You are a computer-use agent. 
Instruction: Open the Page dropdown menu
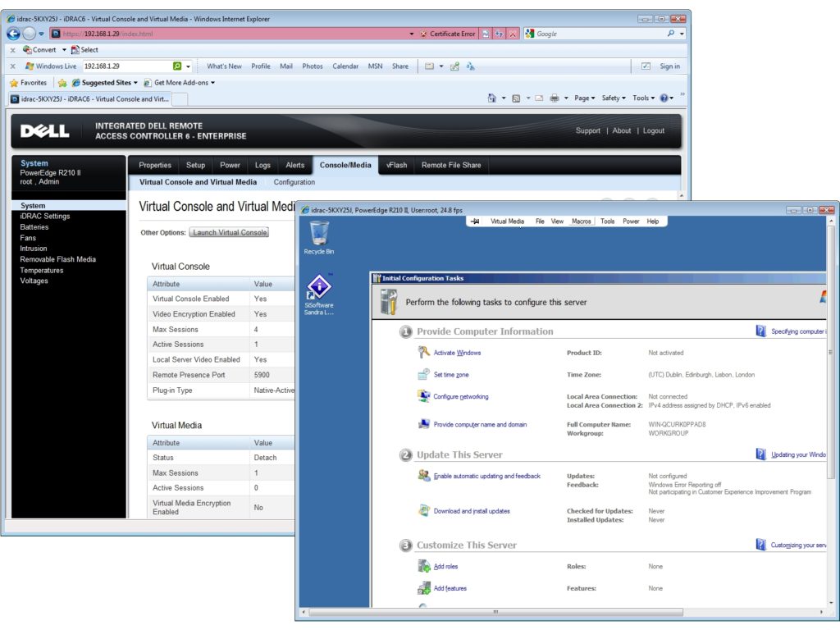pos(583,98)
